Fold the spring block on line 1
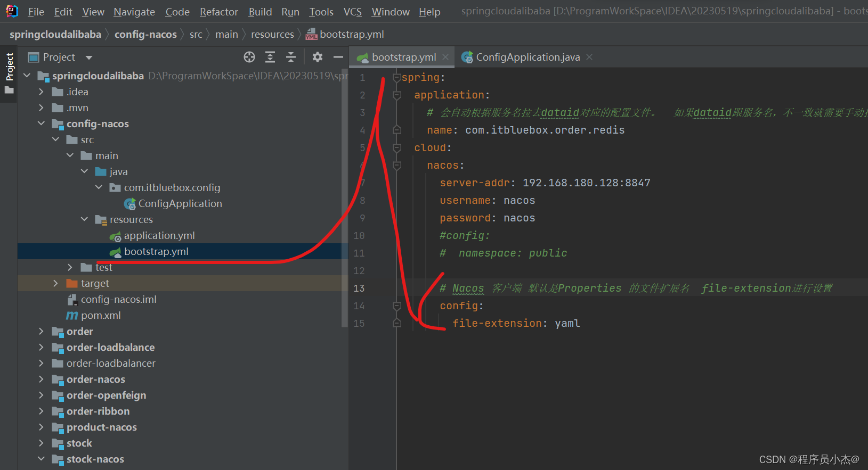 pos(396,78)
